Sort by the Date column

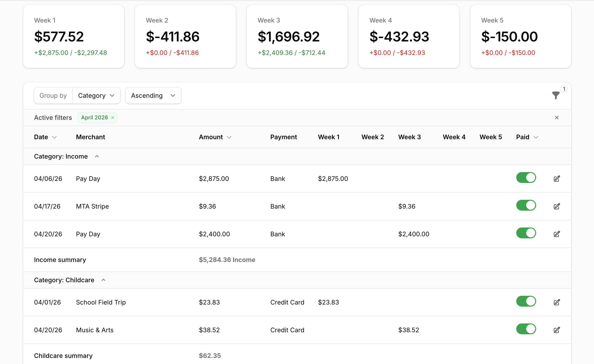(x=45, y=137)
